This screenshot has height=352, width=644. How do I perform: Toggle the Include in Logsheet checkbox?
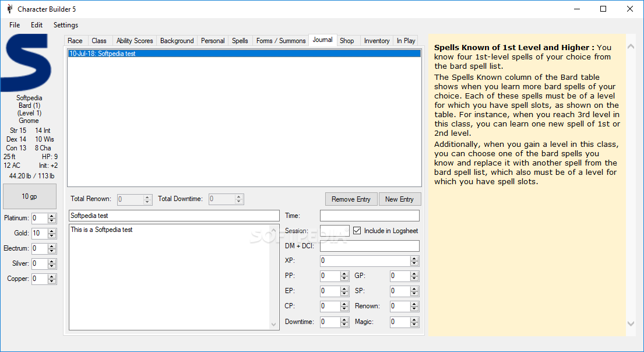357,230
